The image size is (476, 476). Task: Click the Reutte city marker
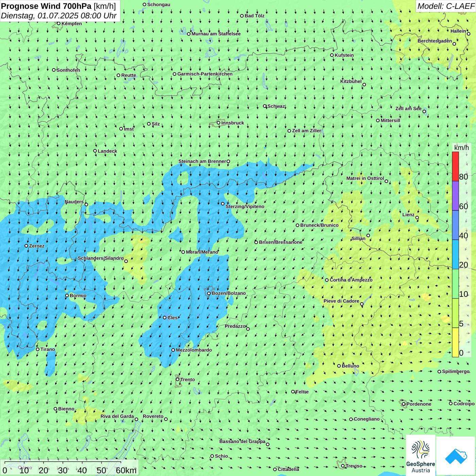[x=119, y=75]
